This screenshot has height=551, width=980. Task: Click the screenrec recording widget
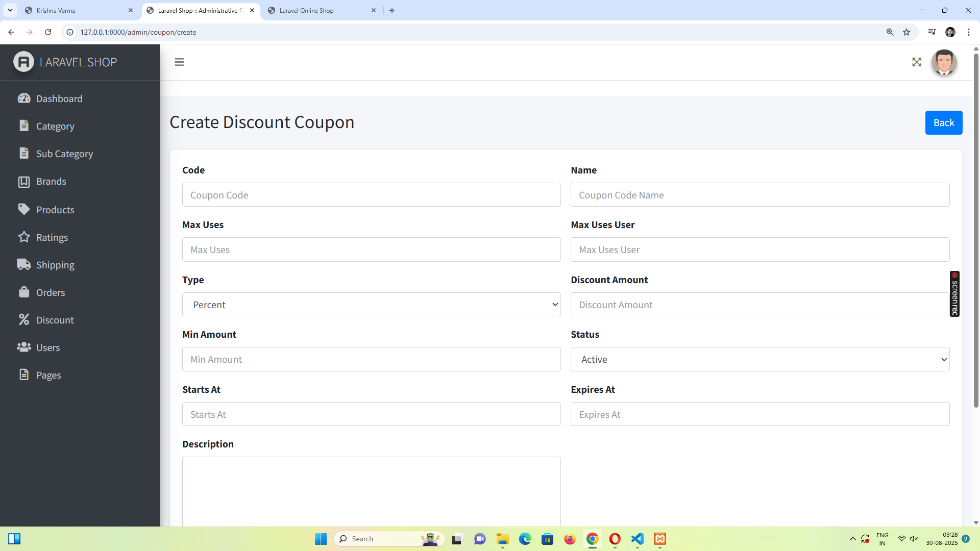click(x=954, y=294)
